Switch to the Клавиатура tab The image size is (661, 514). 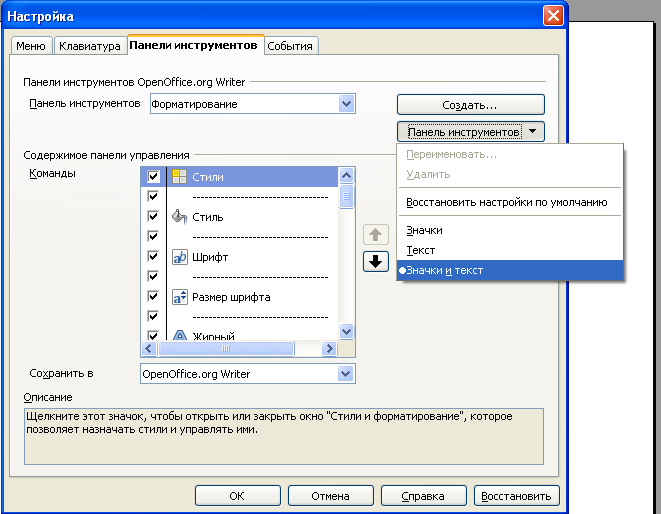click(x=89, y=46)
